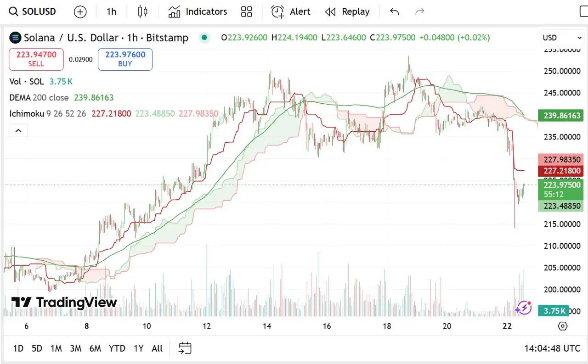The height and width of the screenshot is (364, 588).
Task: Click the green market status dot
Action: (x=204, y=38)
